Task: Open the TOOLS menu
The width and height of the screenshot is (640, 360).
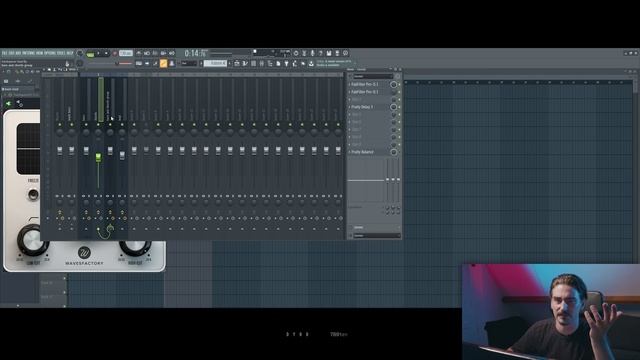Action: click(x=61, y=53)
